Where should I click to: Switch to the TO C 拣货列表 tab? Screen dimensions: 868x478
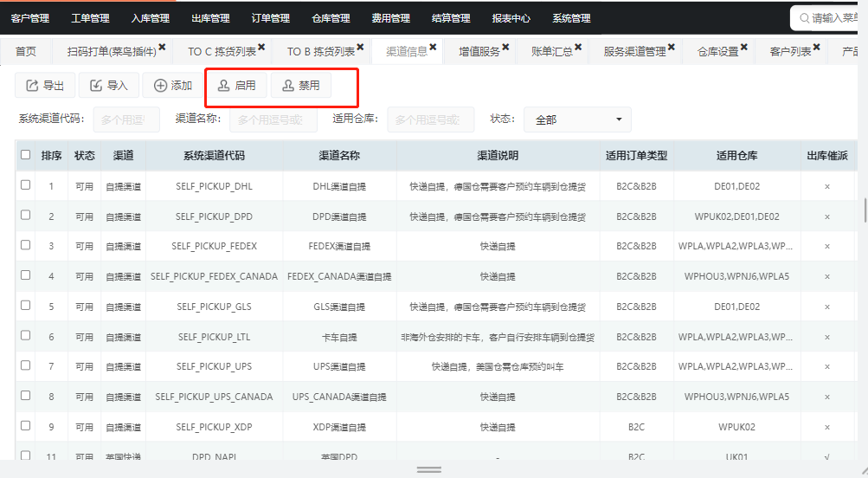pyautogui.click(x=222, y=51)
